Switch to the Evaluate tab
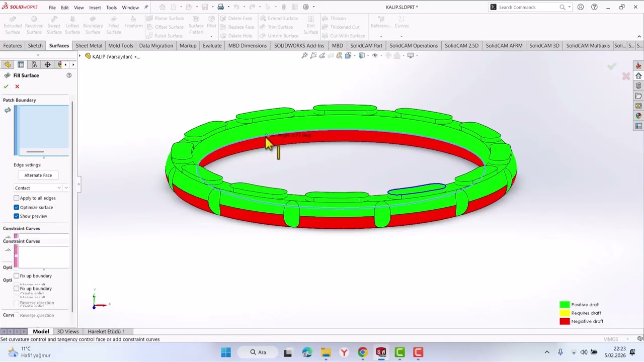Viewport: 644px width, 362px height. tap(212, 46)
